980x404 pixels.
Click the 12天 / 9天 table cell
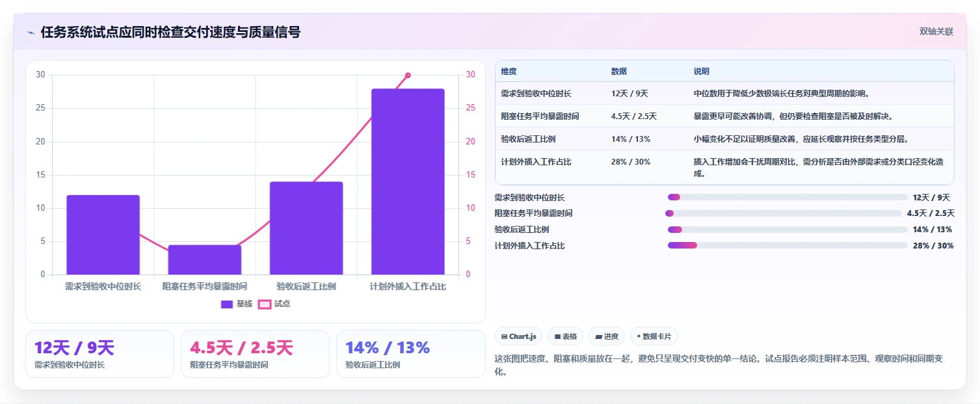coord(629,94)
